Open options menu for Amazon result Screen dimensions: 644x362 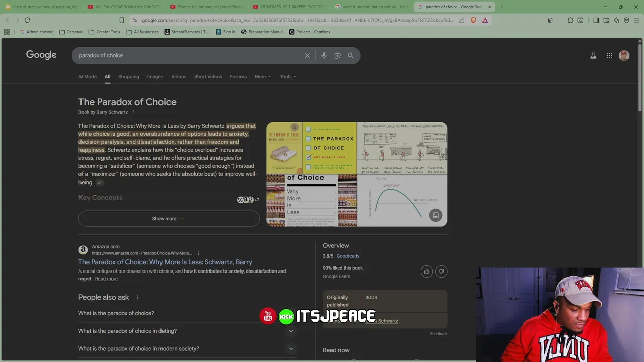tap(198, 253)
